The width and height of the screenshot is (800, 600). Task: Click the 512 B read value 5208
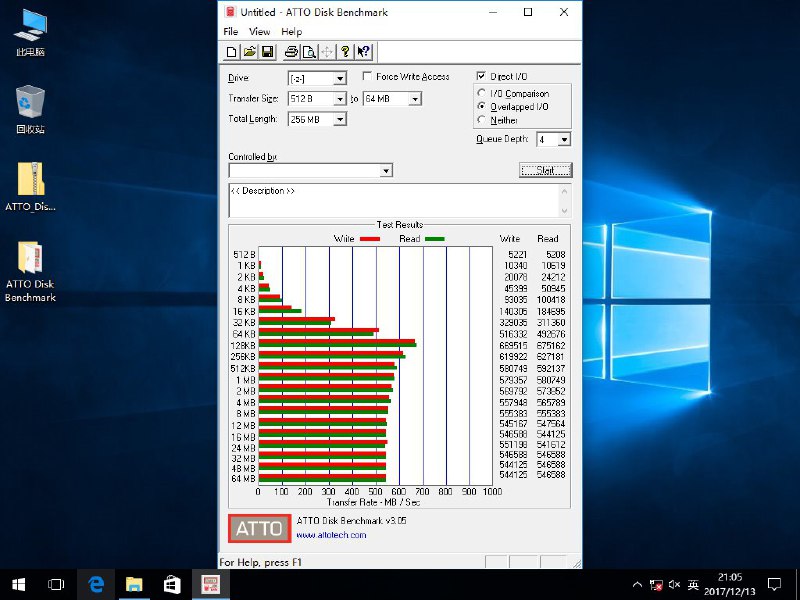(x=556, y=254)
